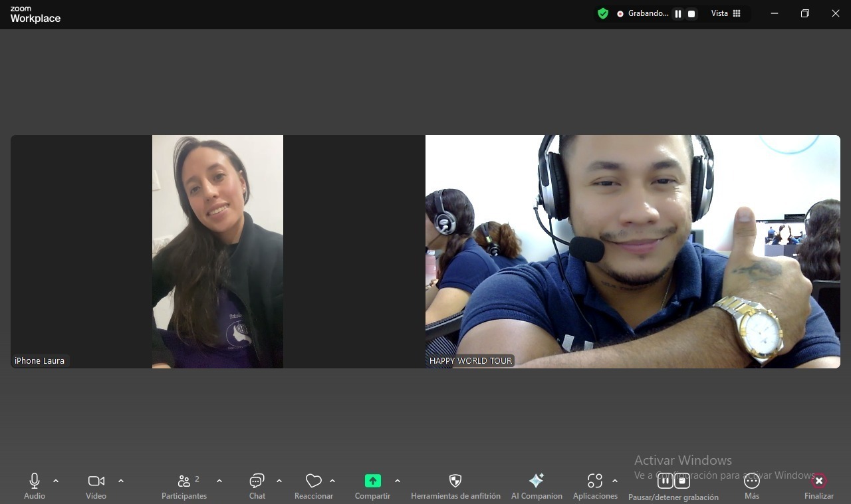This screenshot has width=851, height=504.
Task: Expand the Reaccionar options arrow
Action: click(x=332, y=481)
